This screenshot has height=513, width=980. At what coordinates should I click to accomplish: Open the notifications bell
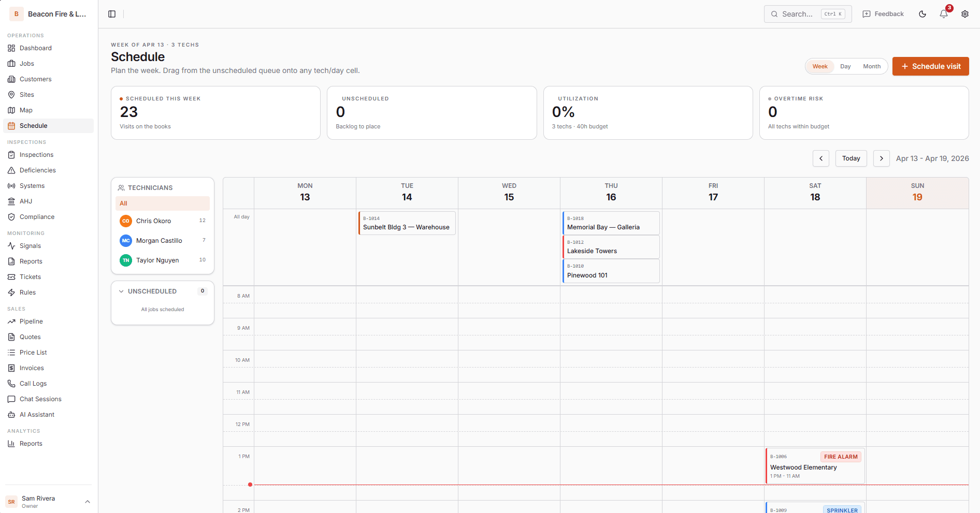tap(943, 14)
